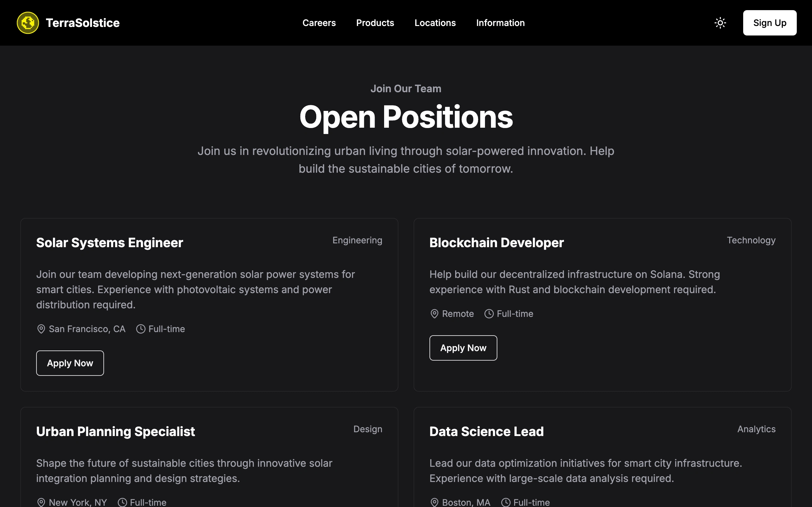812x507 pixels.
Task: Click the clock icon in Solar Systems Engineer card
Action: pyautogui.click(x=141, y=329)
